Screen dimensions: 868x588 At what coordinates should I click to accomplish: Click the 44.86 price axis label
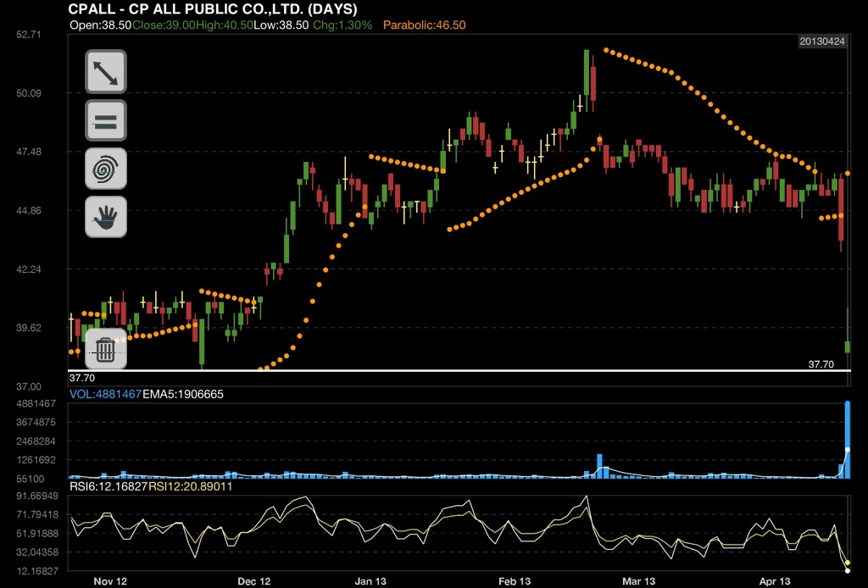pos(29,210)
